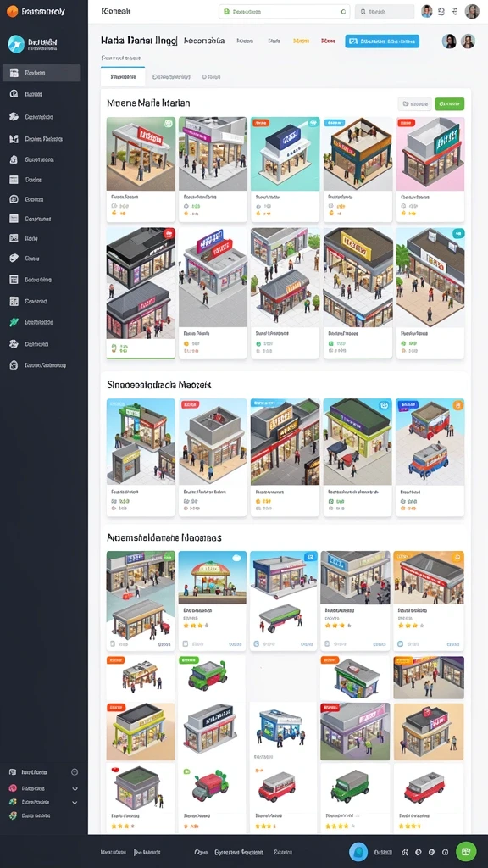Click the teal rocket workspace icon in sidebar
This screenshot has height=868, width=488.
coord(16,44)
